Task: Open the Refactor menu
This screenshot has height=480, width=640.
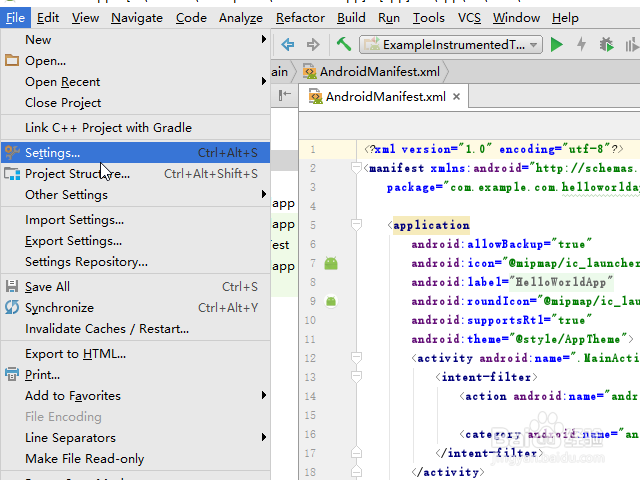Action: coord(300,17)
